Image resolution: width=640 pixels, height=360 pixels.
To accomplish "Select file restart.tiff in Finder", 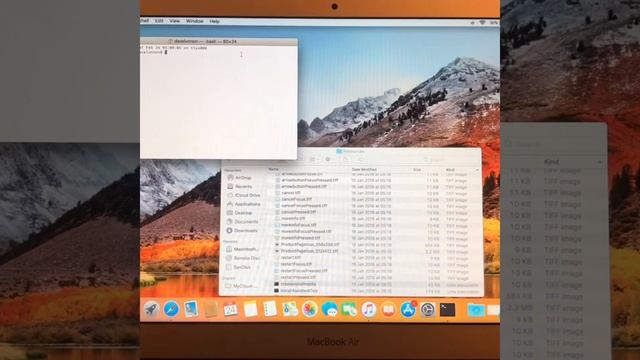I will pyautogui.click(x=291, y=258).
